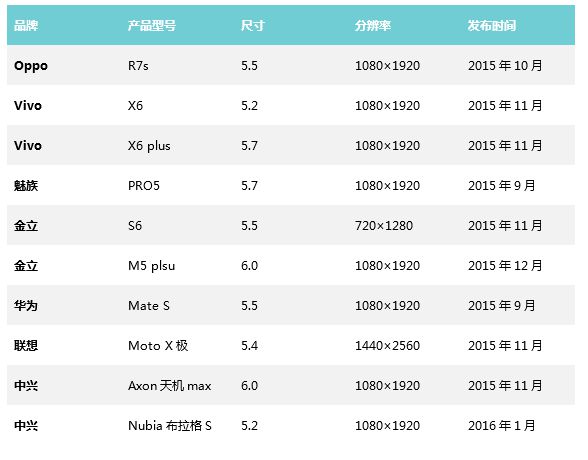Click the PRO5 model cell

click(x=144, y=186)
